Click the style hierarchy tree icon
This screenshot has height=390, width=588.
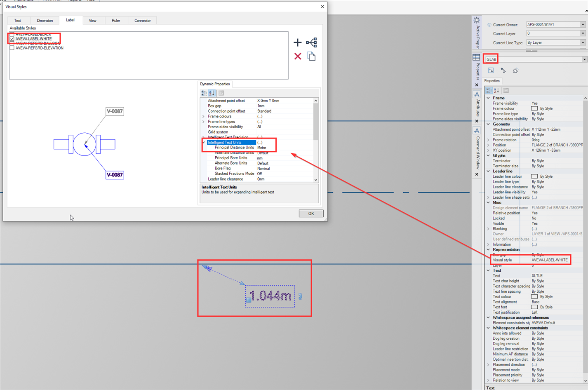pos(312,42)
